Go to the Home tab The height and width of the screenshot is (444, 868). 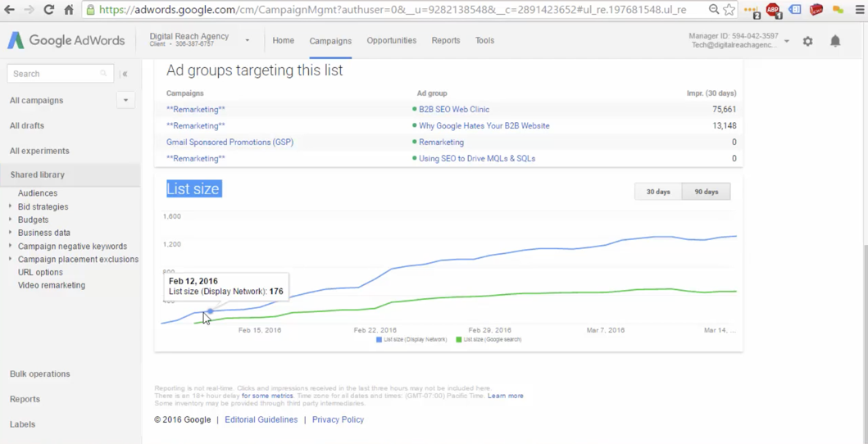pyautogui.click(x=283, y=40)
